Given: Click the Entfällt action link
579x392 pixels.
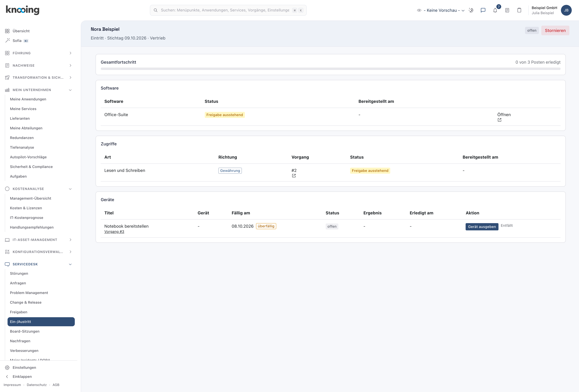Looking at the screenshot, I should point(506,226).
